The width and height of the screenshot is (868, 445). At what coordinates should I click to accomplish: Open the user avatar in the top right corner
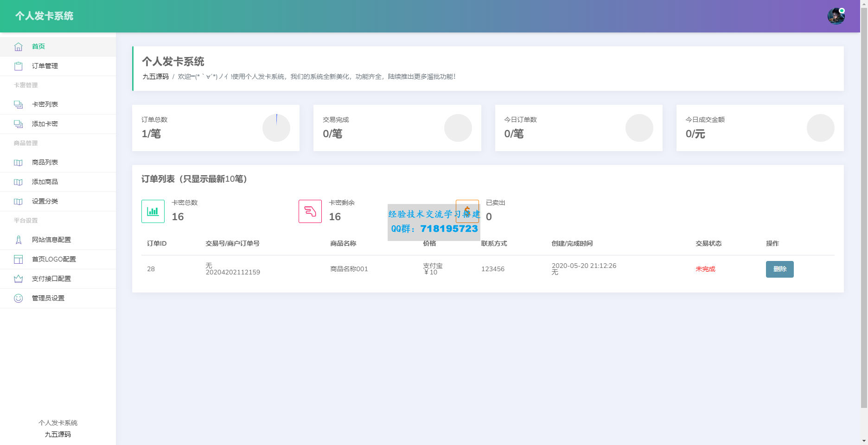pos(836,15)
